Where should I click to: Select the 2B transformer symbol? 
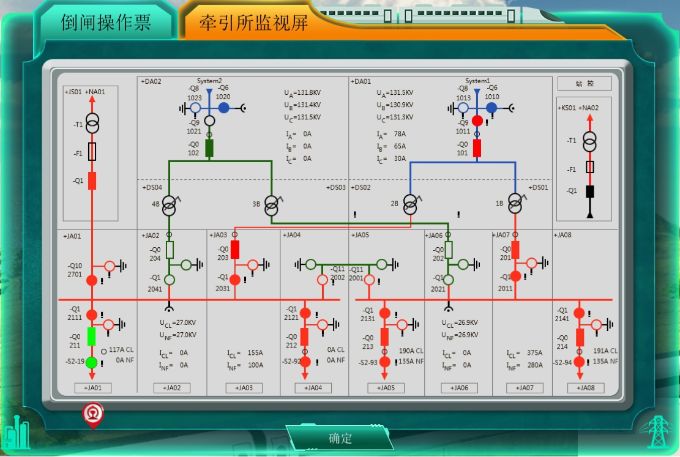point(408,203)
